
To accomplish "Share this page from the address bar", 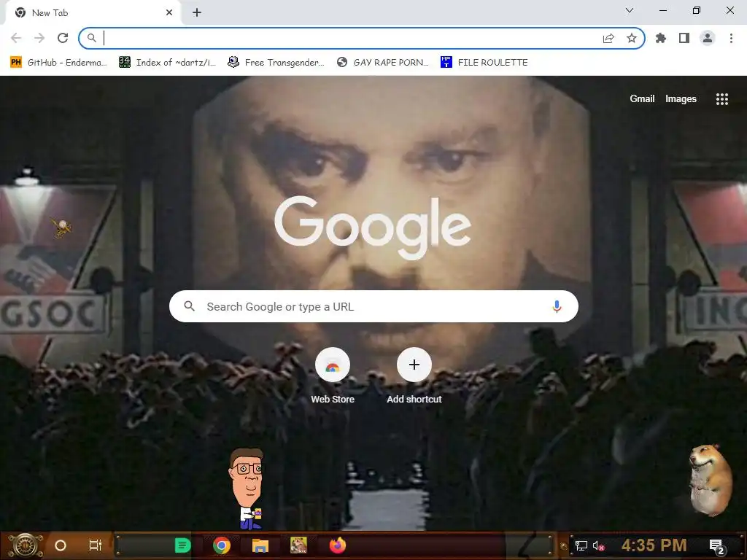I will pyautogui.click(x=608, y=38).
